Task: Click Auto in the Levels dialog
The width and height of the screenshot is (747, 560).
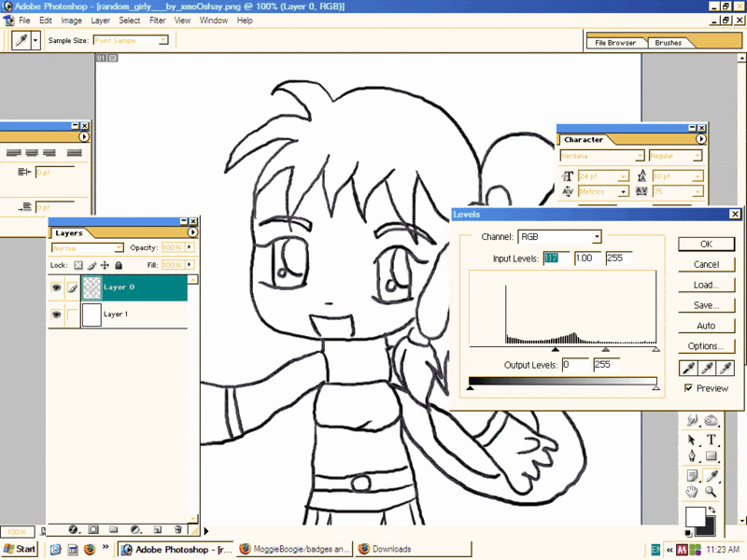Action: pos(706,326)
